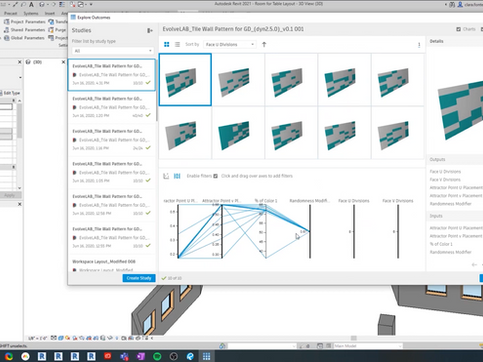Close the Properties palette
The width and height of the screenshot is (483, 362).
(x=19, y=62)
